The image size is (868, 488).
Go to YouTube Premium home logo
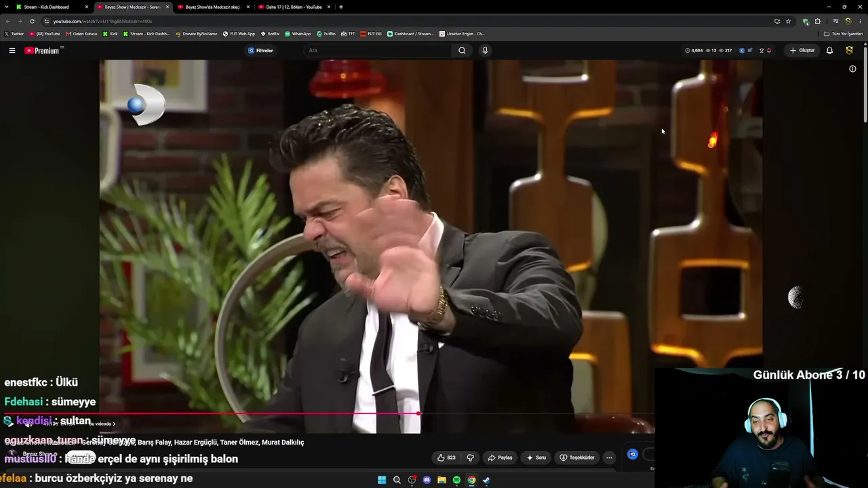(x=42, y=50)
